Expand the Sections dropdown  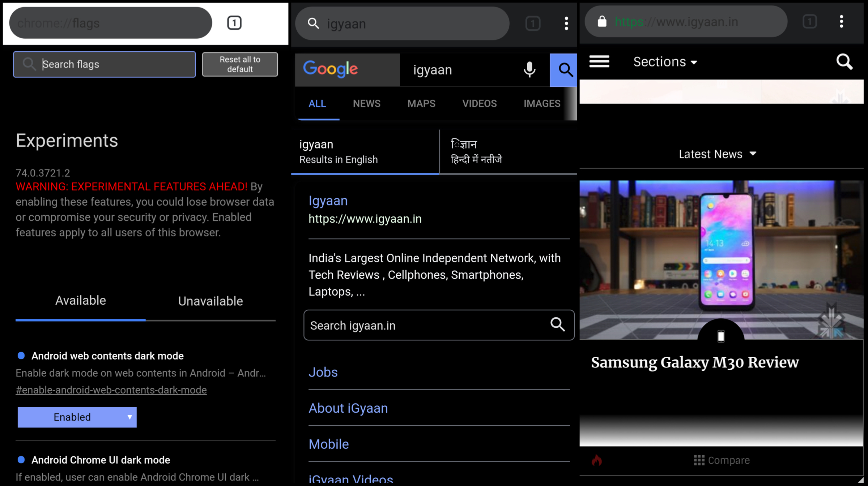point(665,62)
